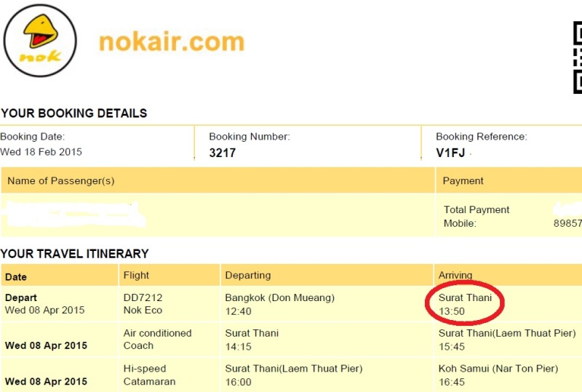Select flight DD7212 Nok Eco

143,304
